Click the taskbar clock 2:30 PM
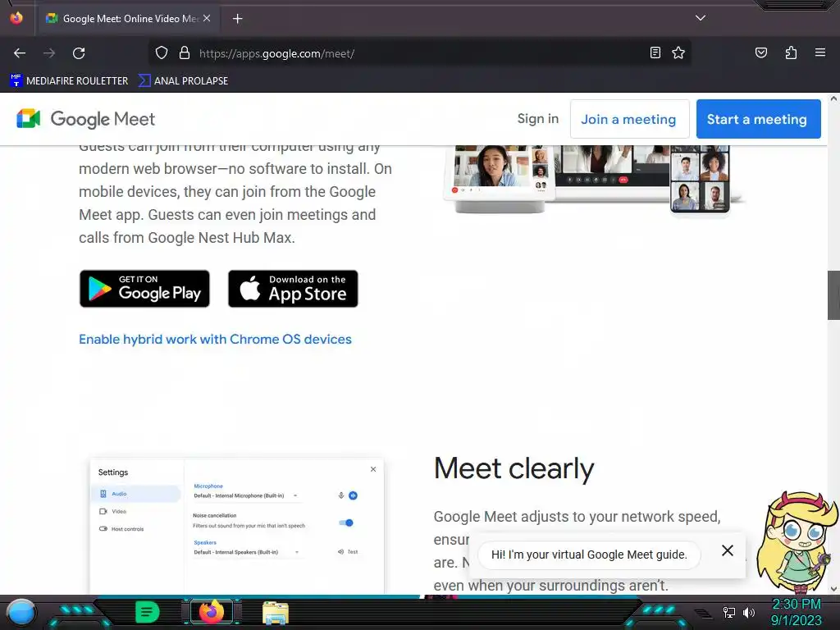The image size is (840, 630). (796, 605)
